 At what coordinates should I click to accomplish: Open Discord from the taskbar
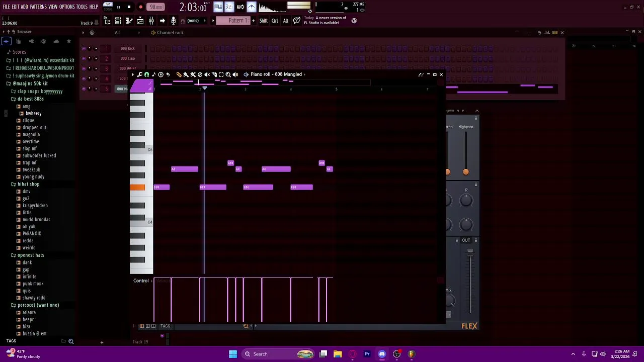[x=382, y=354]
